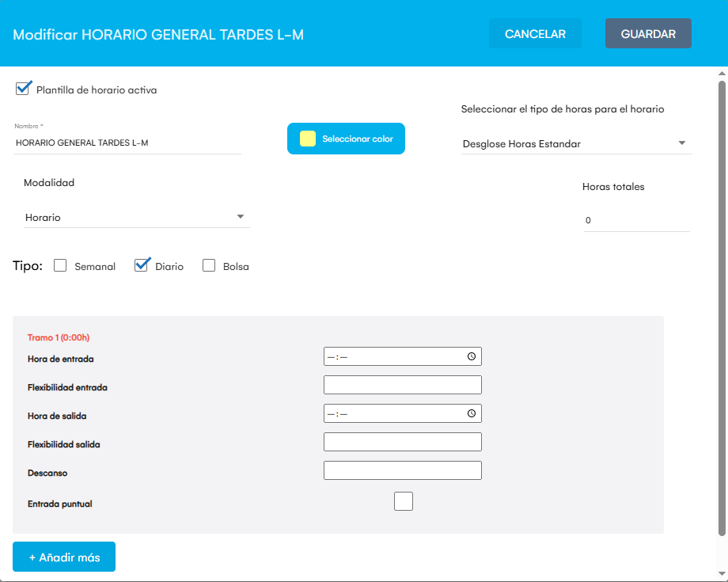Click clock icon in Hora de salida field
The width and height of the screenshot is (728, 582).
click(x=472, y=413)
